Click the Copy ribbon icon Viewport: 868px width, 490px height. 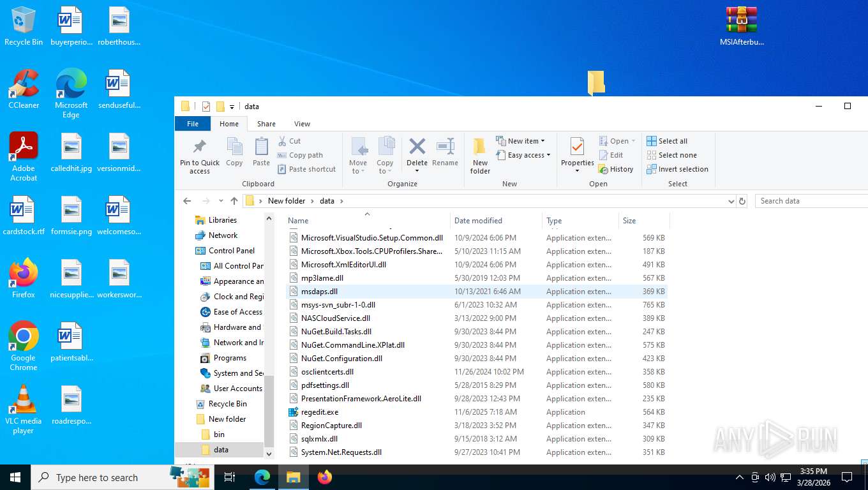[234, 147]
